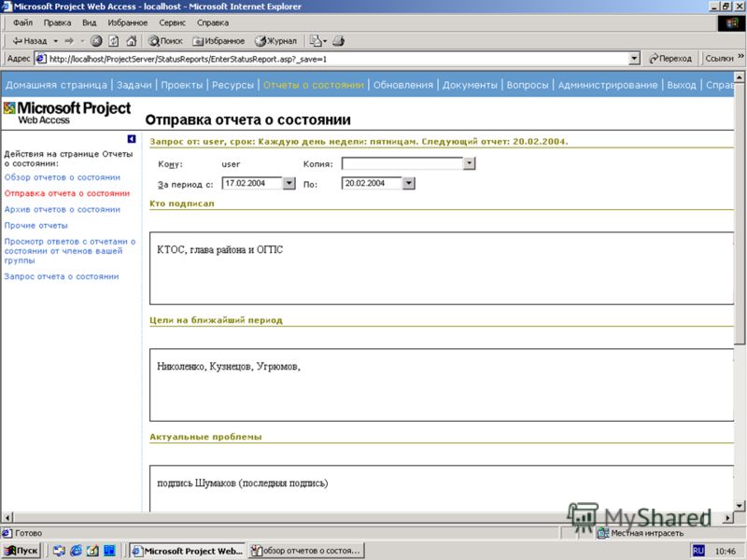Go to Домашняя страница tab
747x560 pixels.
pyautogui.click(x=56, y=85)
